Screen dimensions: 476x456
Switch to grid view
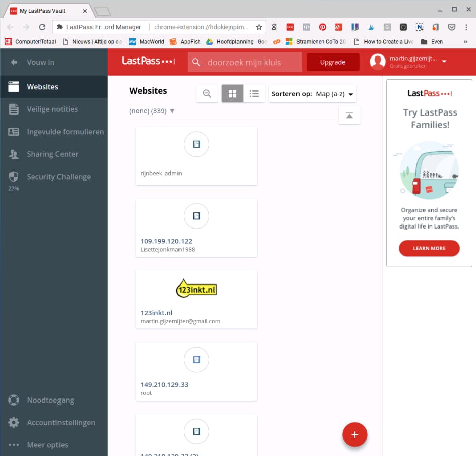point(232,93)
